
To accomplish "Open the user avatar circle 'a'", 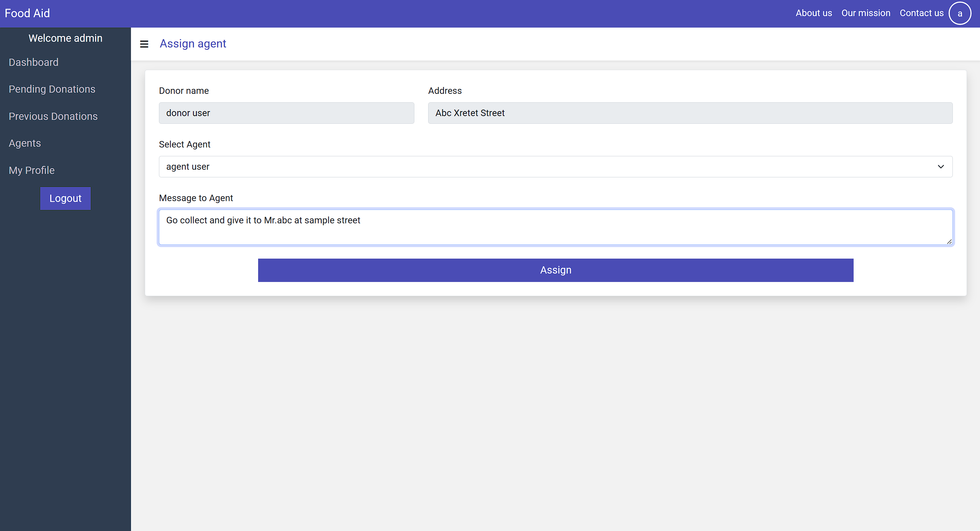I will click(959, 13).
